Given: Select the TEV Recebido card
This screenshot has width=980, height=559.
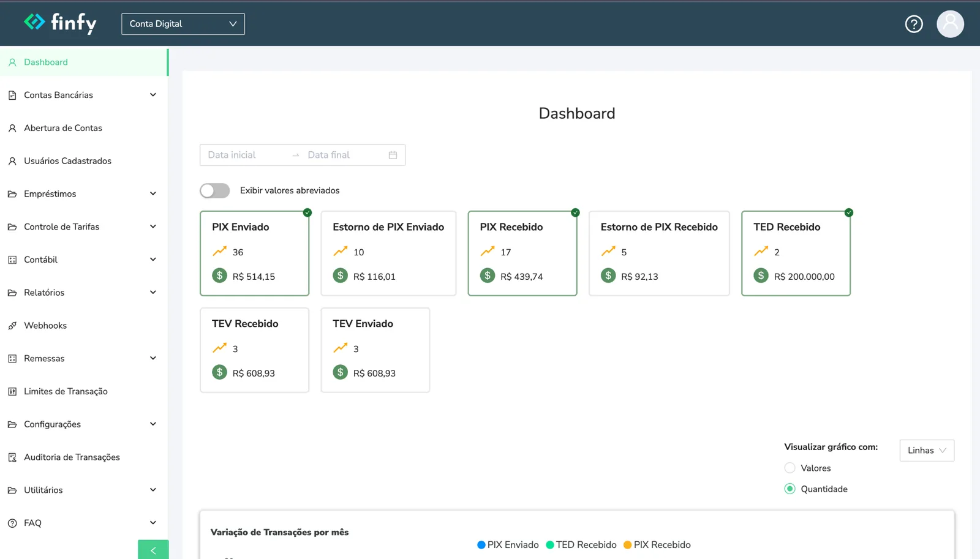Looking at the screenshot, I should point(254,350).
